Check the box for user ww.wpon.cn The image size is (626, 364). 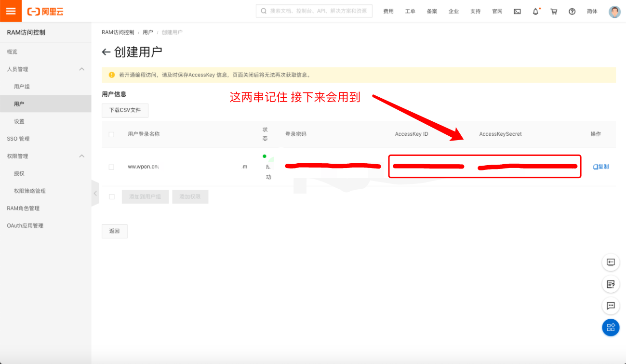111,167
